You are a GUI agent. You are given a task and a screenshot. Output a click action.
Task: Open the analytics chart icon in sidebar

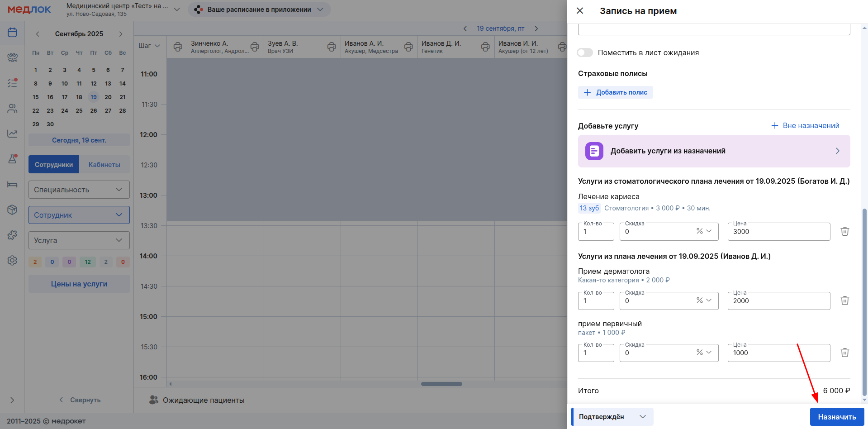pyautogui.click(x=12, y=133)
